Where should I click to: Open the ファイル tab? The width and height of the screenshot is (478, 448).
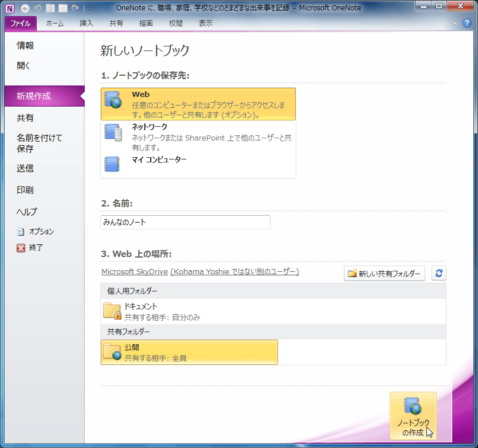pyautogui.click(x=21, y=23)
